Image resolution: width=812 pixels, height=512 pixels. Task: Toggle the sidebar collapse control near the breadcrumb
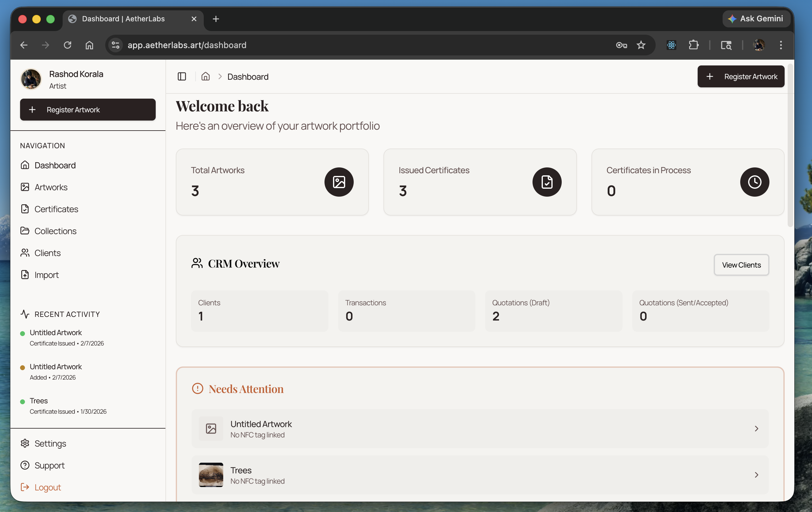[182, 77]
